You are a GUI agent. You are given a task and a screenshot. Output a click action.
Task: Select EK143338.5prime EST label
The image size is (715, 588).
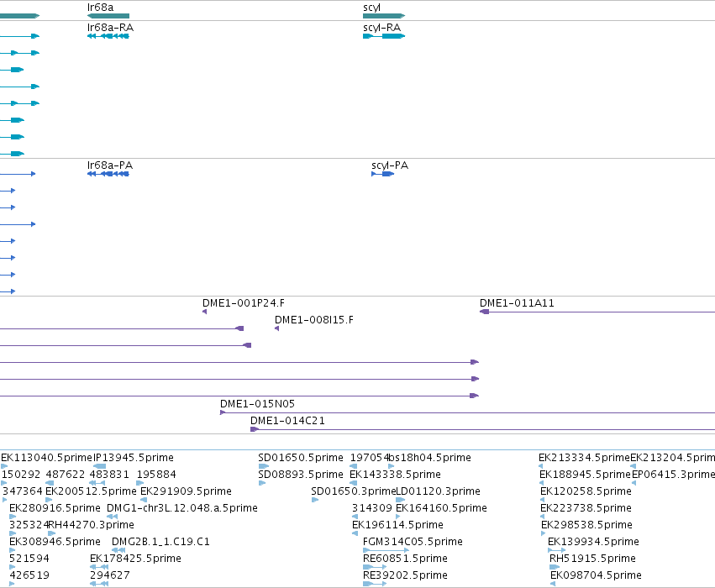coord(395,474)
